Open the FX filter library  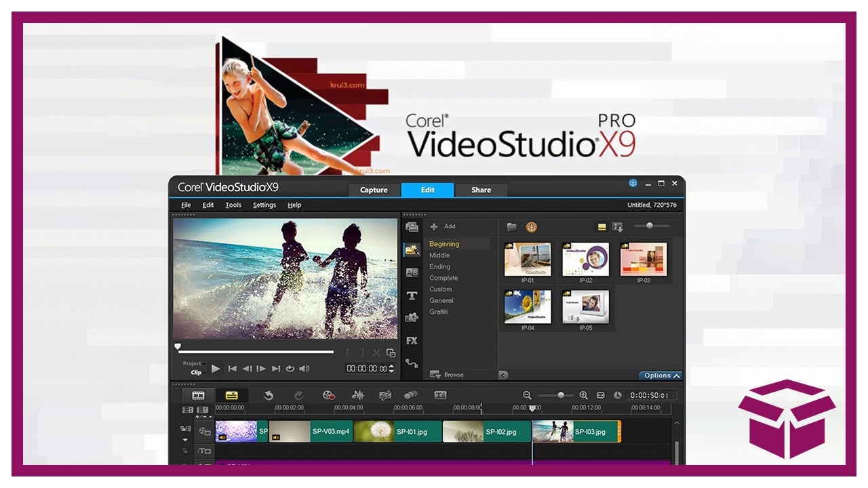[x=412, y=341]
